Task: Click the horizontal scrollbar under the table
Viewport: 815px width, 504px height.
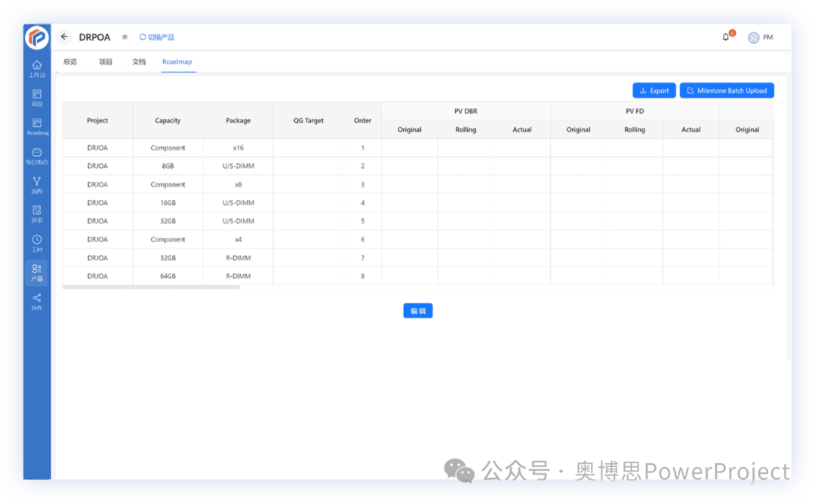Action: click(151, 287)
